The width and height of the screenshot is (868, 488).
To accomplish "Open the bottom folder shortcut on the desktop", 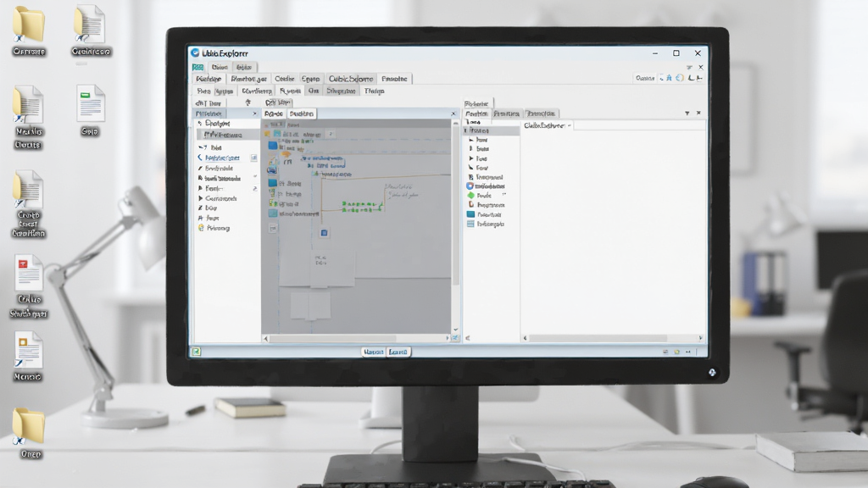I will tap(28, 426).
